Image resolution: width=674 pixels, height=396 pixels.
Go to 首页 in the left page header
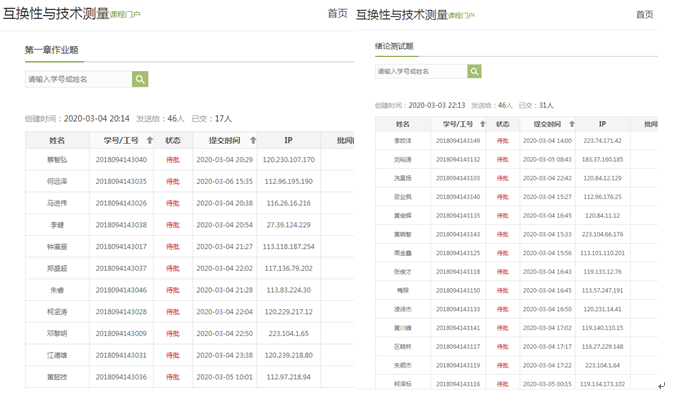pyautogui.click(x=337, y=13)
